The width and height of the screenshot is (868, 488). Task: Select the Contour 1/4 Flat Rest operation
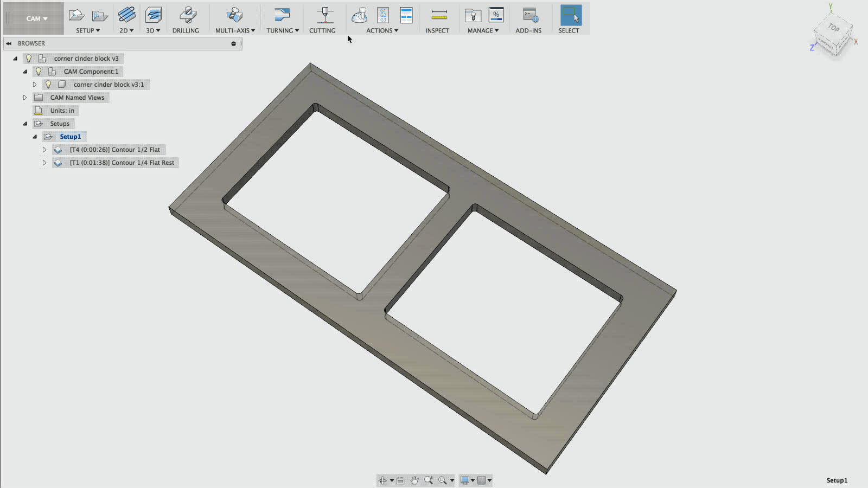click(122, 163)
